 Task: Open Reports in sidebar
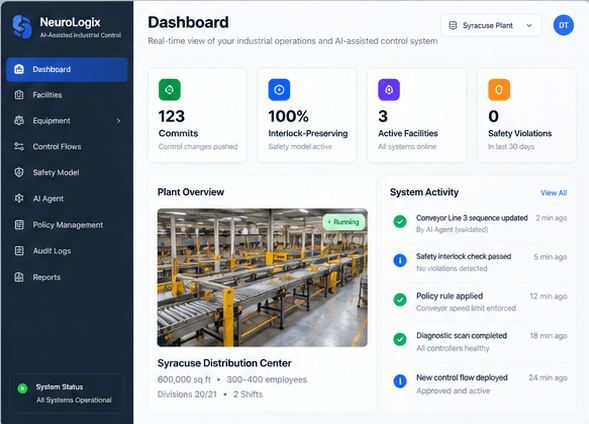67,277
